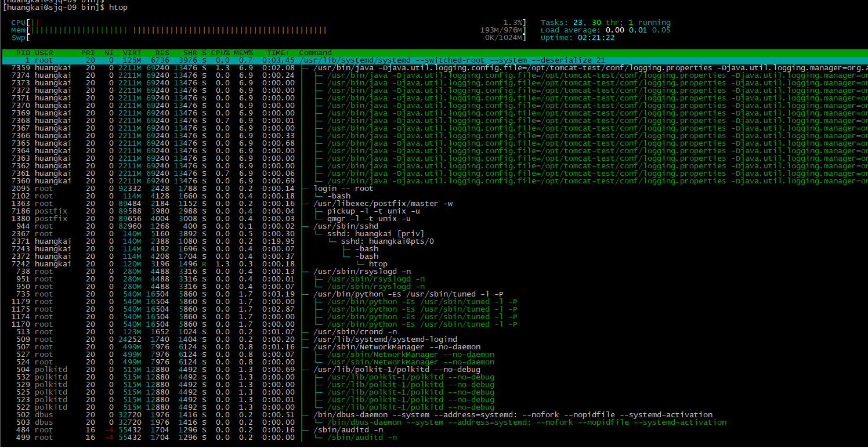
Task: Sort processes by MEM% column header
Action: tap(244, 53)
